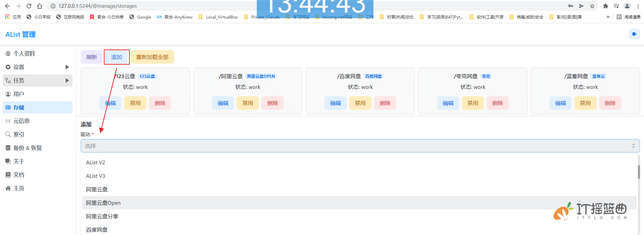Open the 影视|音|图|播 bookmark folder

[x=565, y=17]
